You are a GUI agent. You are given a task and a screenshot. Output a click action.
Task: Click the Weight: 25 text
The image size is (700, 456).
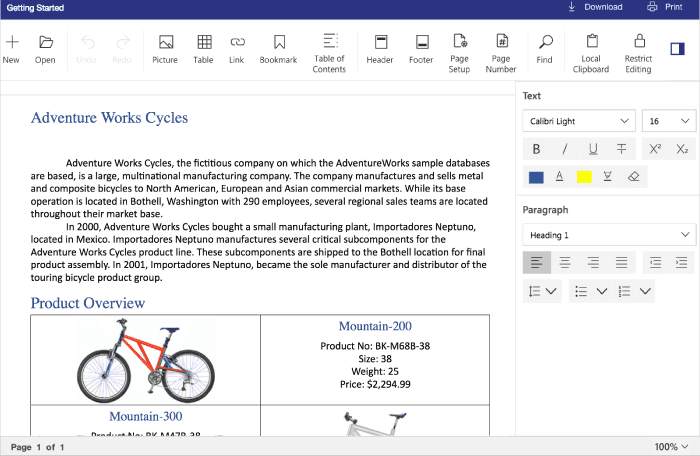(x=375, y=372)
